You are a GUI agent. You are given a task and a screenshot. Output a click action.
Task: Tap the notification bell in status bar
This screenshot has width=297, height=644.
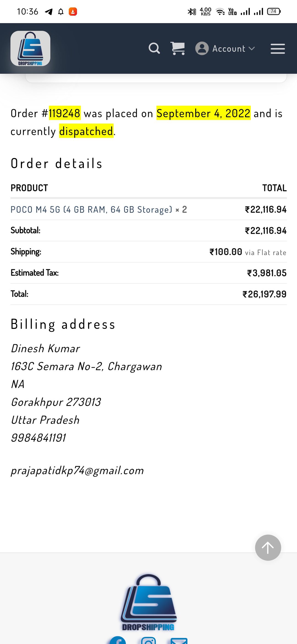[x=61, y=12]
